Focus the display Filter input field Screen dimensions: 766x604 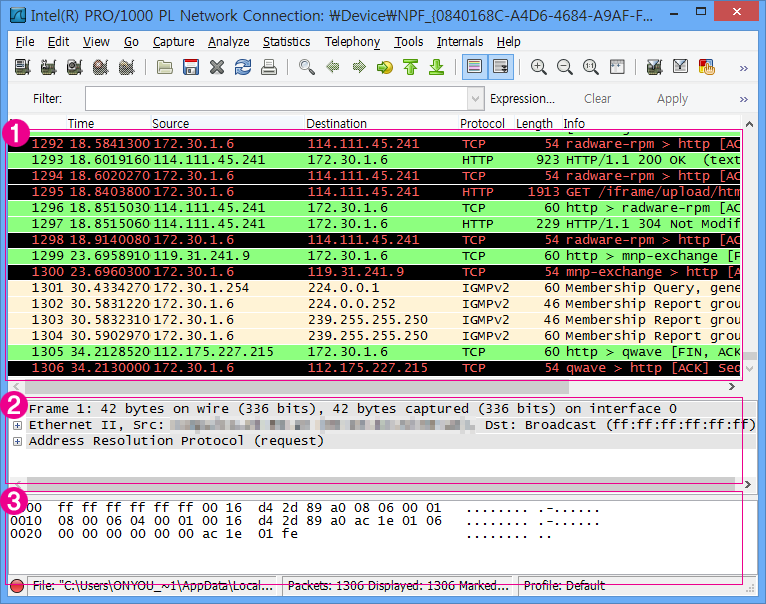point(277,99)
